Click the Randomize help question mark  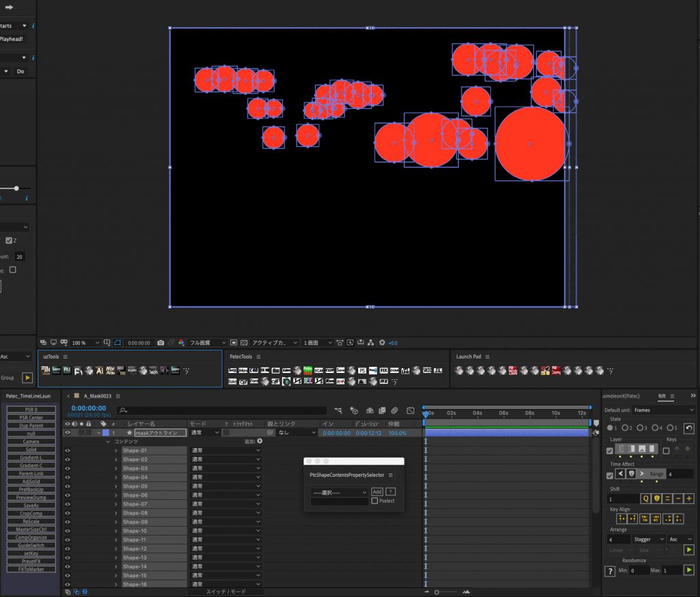coord(610,570)
